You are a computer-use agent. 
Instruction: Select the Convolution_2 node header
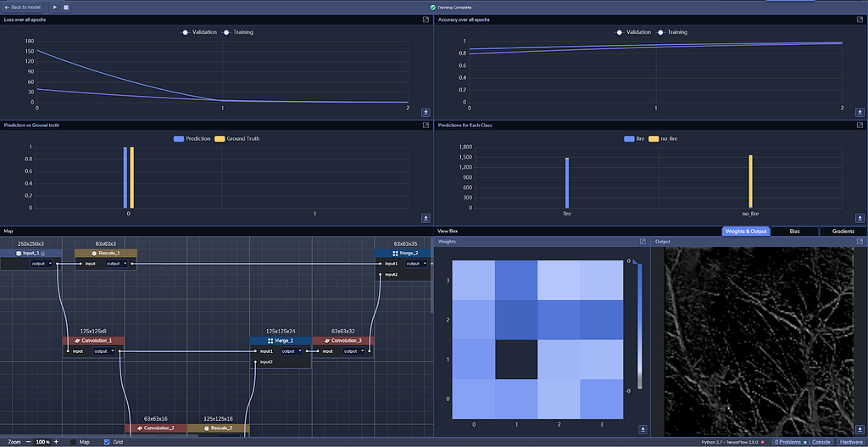156,427
